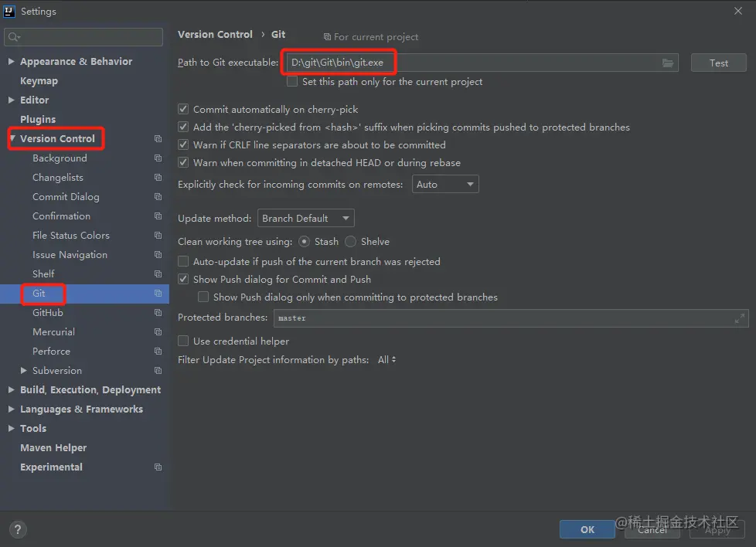
Task: Select GitHub under Version Control
Action: point(48,312)
